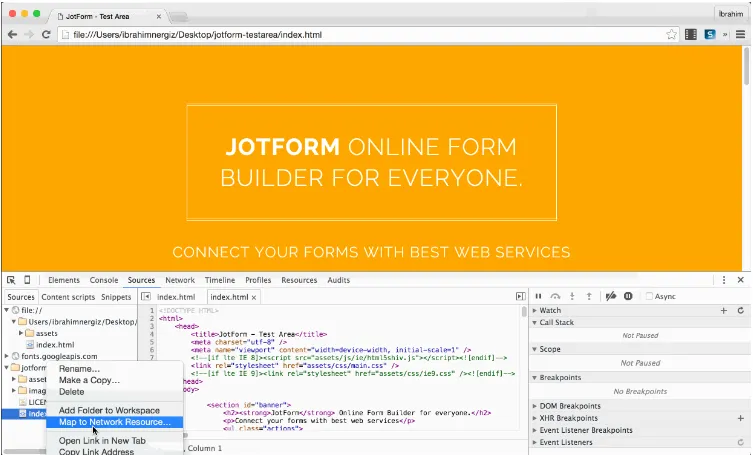Add a watch expression with the plus
This screenshot has height=455, width=753.
tap(724, 311)
